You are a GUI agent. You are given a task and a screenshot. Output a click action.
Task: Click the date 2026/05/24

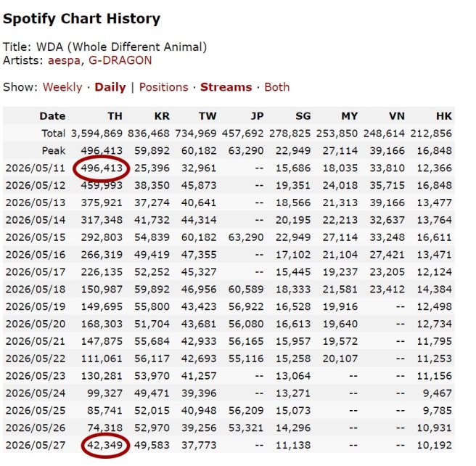click(x=36, y=393)
